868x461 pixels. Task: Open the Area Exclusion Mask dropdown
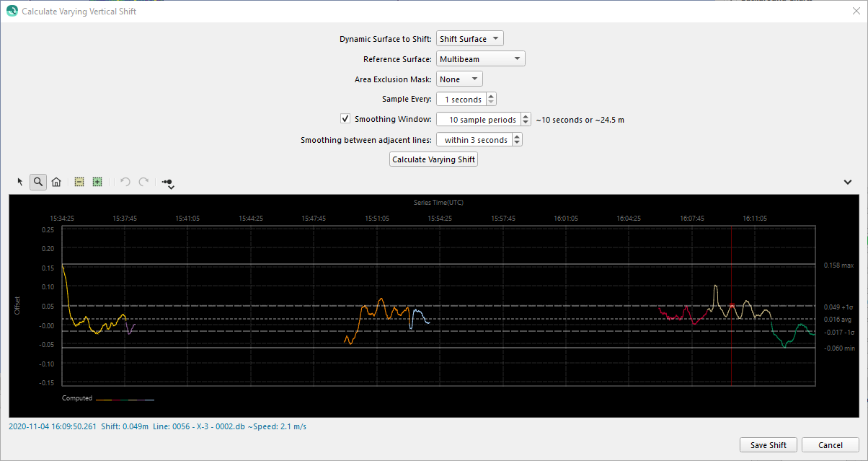(459, 79)
